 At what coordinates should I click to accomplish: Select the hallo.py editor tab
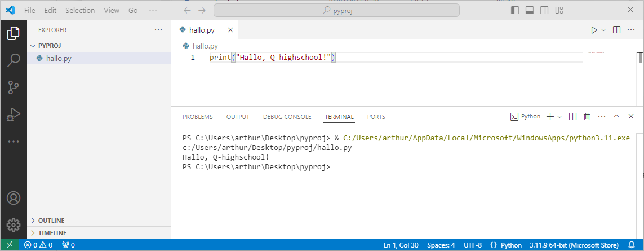pos(205,30)
